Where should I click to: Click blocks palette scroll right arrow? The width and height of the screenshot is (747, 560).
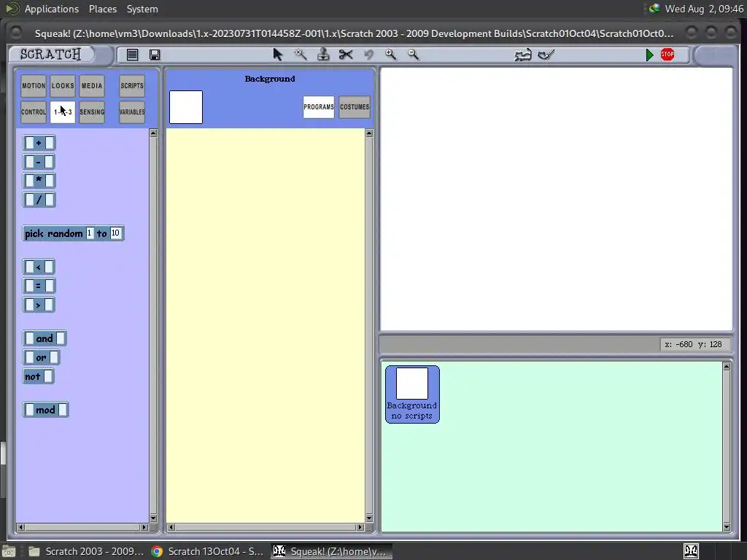pos(144,527)
